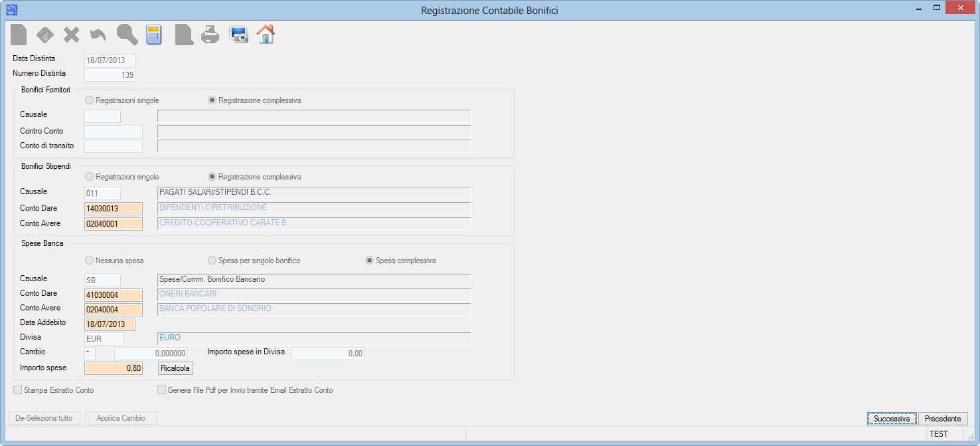This screenshot has width=980, height=446.
Task: Click the Precedente button
Action: pos(943,419)
